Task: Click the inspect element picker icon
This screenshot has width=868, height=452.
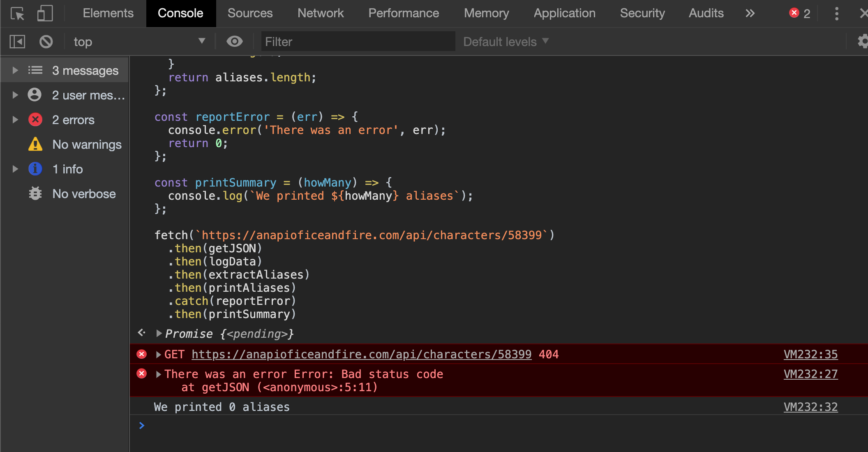Action: click(17, 14)
